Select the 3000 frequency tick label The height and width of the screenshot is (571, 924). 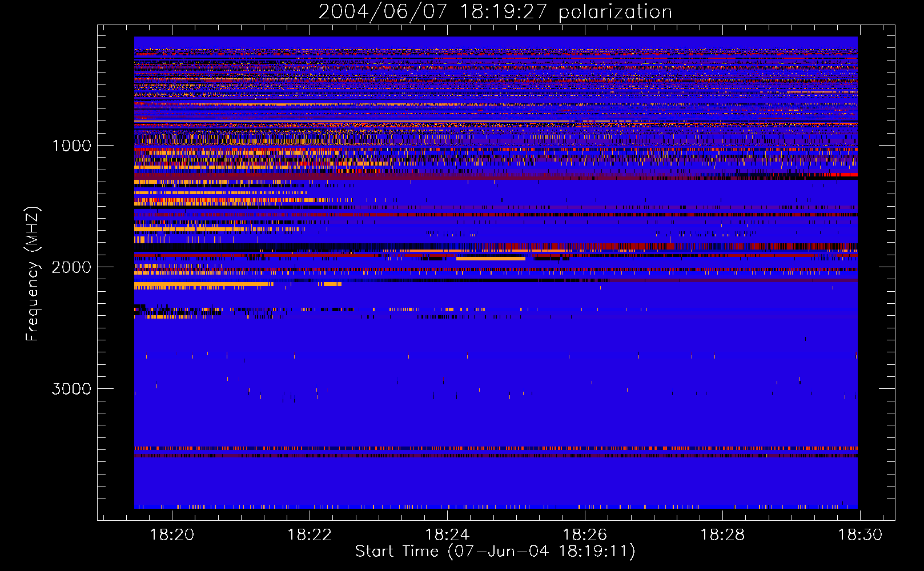[x=71, y=389]
